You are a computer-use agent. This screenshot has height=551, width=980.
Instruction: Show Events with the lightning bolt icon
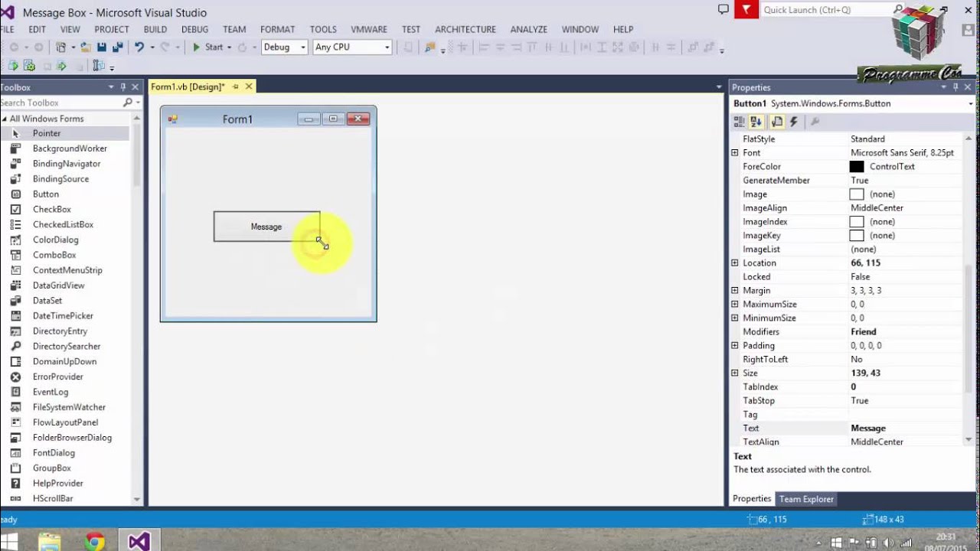pyautogui.click(x=794, y=122)
